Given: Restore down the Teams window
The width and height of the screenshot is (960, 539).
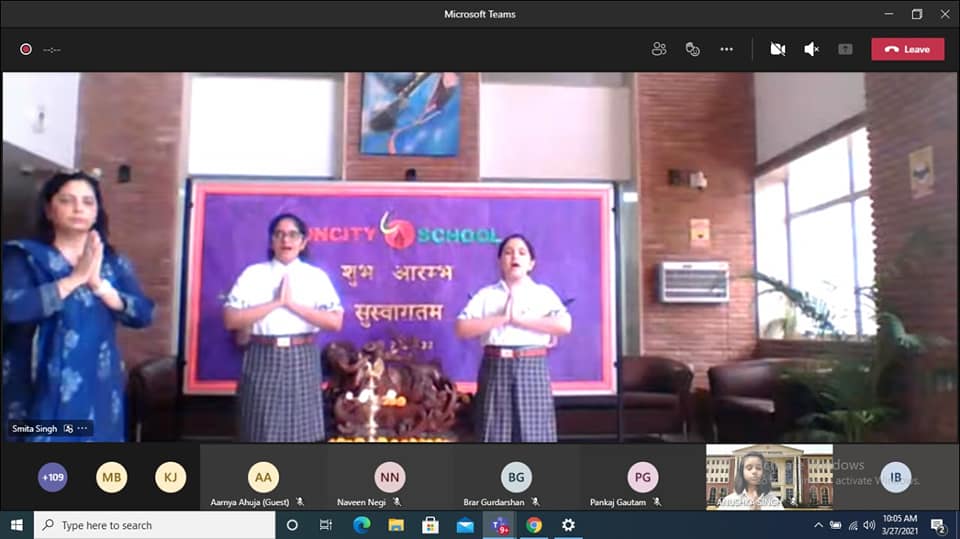Looking at the screenshot, I should (x=917, y=13).
